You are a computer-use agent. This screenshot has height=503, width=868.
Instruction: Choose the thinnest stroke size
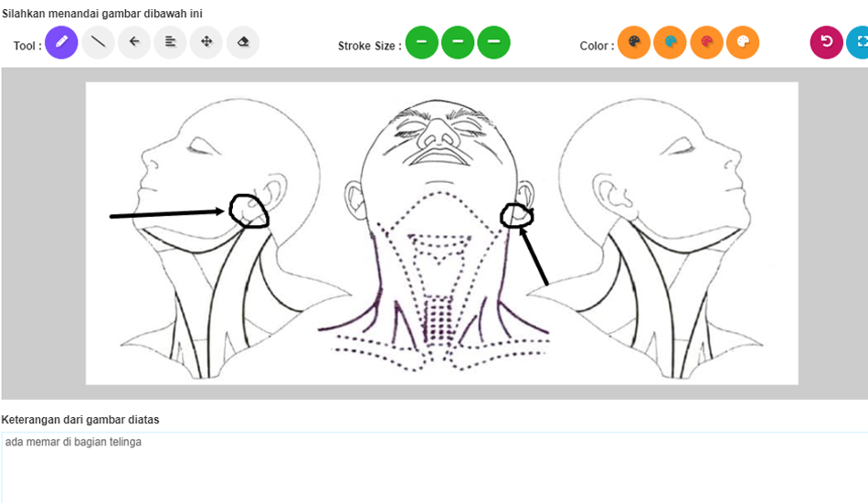click(422, 42)
